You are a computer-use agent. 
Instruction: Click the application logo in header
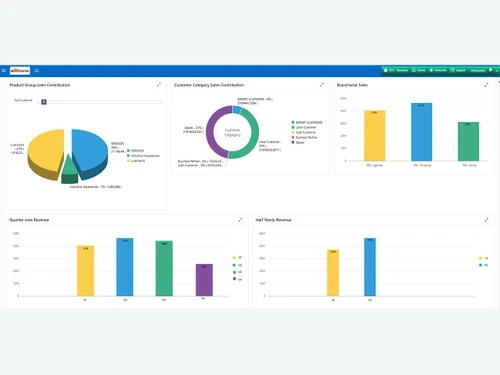[20, 70]
